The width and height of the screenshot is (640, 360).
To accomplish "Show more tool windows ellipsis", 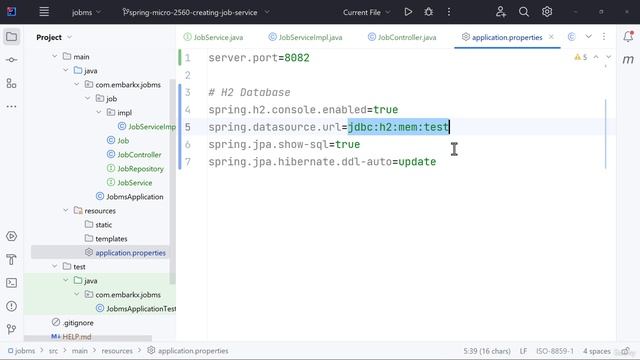I will (x=11, y=107).
